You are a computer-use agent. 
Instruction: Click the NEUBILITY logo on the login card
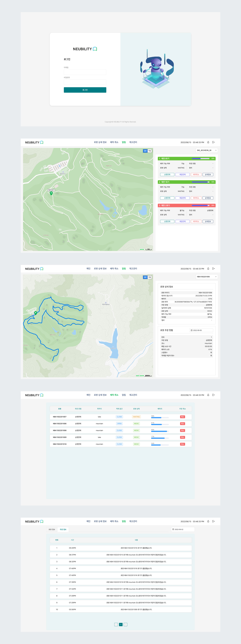point(85,49)
